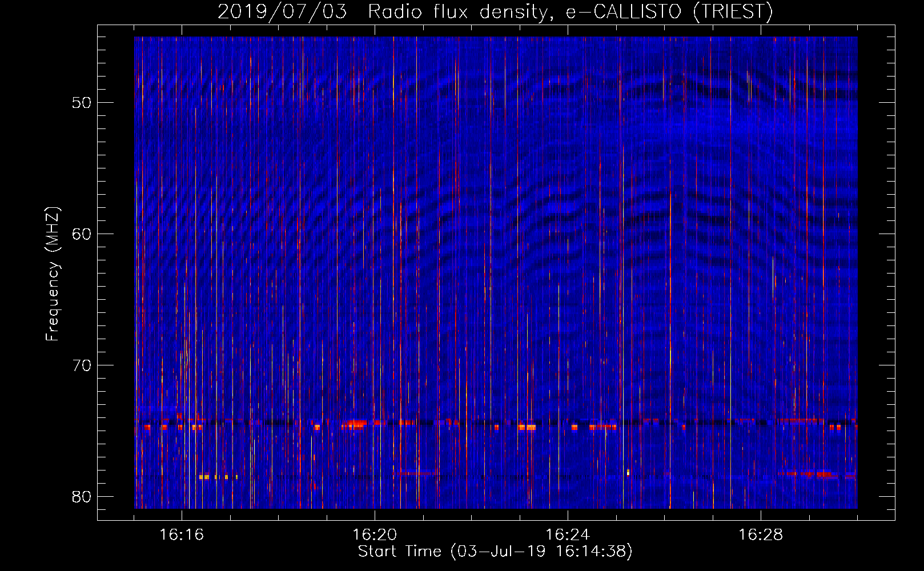Screen dimensions: 924x571
Task: Click the 16:28 time tick label
Action: pos(761,535)
